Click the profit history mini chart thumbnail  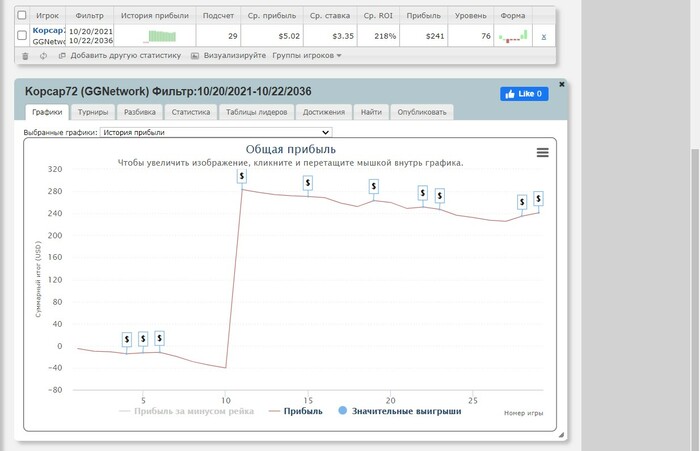click(160, 36)
